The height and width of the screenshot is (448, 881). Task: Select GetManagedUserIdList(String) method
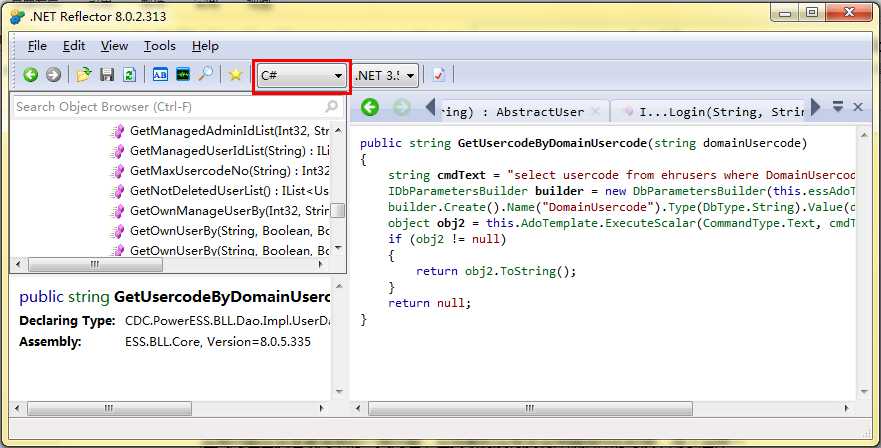[x=229, y=151]
